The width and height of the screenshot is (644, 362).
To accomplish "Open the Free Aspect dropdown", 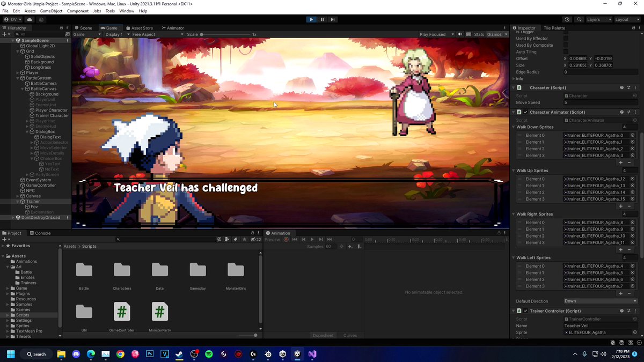I will pyautogui.click(x=157, y=34).
